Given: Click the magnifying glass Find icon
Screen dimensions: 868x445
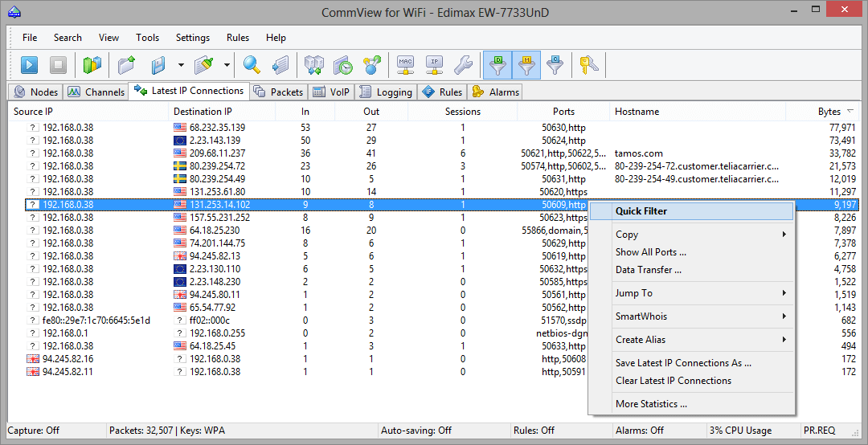Looking at the screenshot, I should pos(252,65).
